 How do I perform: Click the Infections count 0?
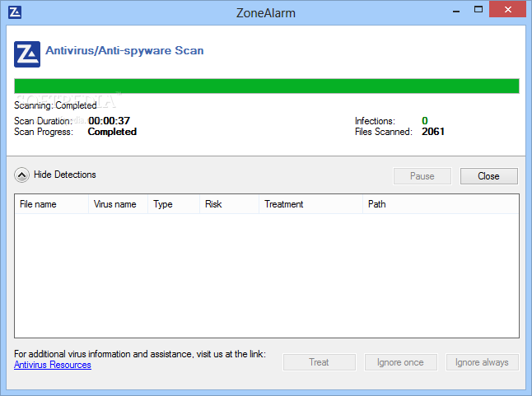[425, 121]
